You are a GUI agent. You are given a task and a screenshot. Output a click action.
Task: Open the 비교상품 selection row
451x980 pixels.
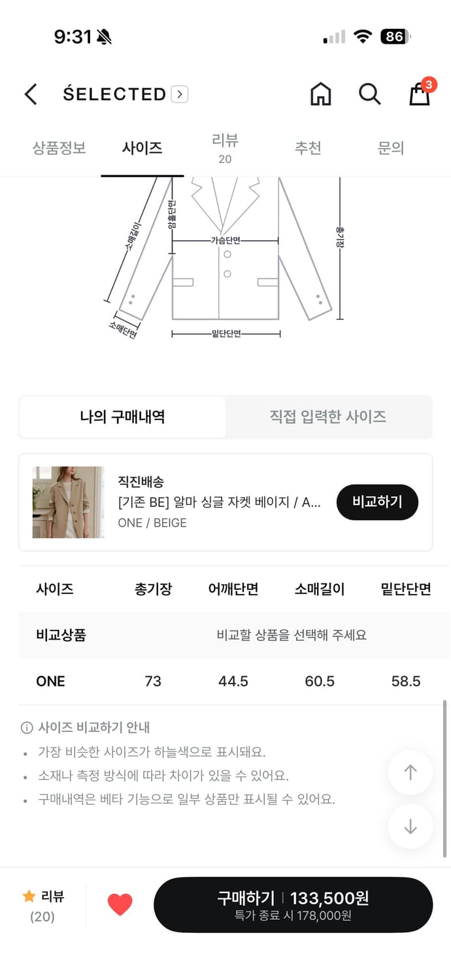click(225, 634)
